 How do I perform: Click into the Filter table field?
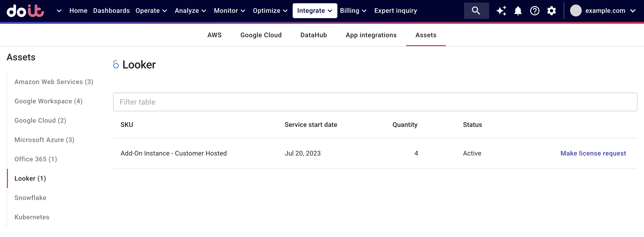click(375, 102)
